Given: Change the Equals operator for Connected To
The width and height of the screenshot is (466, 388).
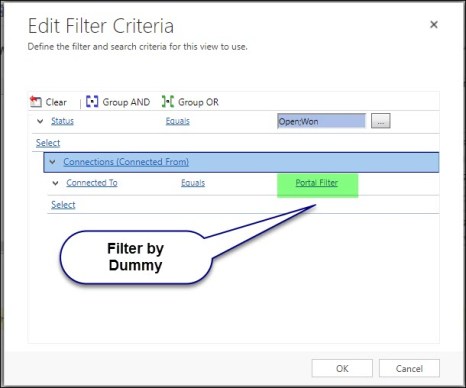Looking at the screenshot, I should coord(193,183).
